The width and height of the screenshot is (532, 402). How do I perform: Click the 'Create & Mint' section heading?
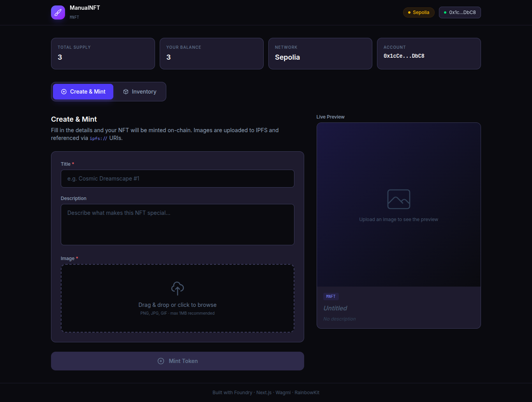tap(74, 119)
